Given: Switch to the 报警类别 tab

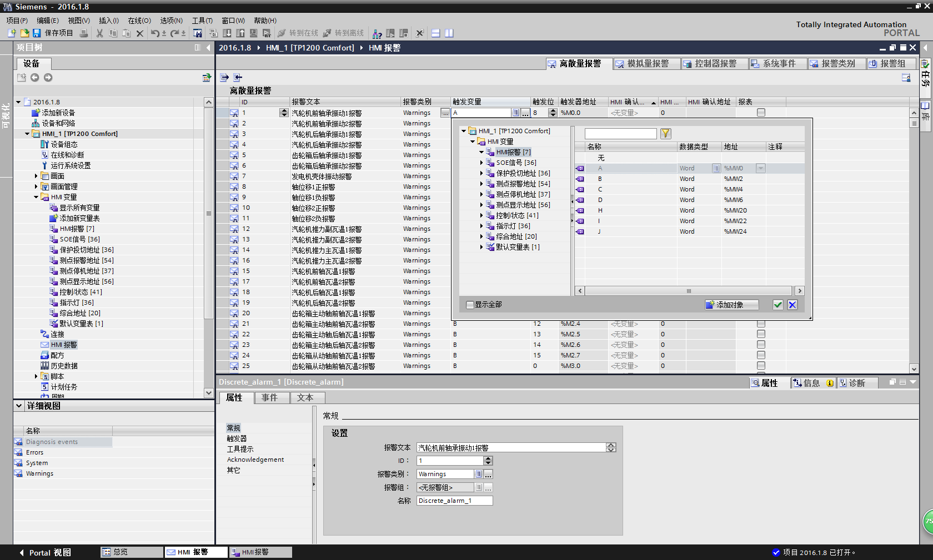Looking at the screenshot, I should 837,64.
